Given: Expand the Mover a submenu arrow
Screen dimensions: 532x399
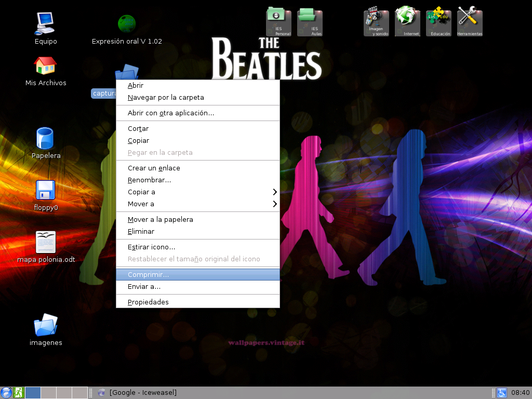Looking at the screenshot, I should tap(275, 204).
